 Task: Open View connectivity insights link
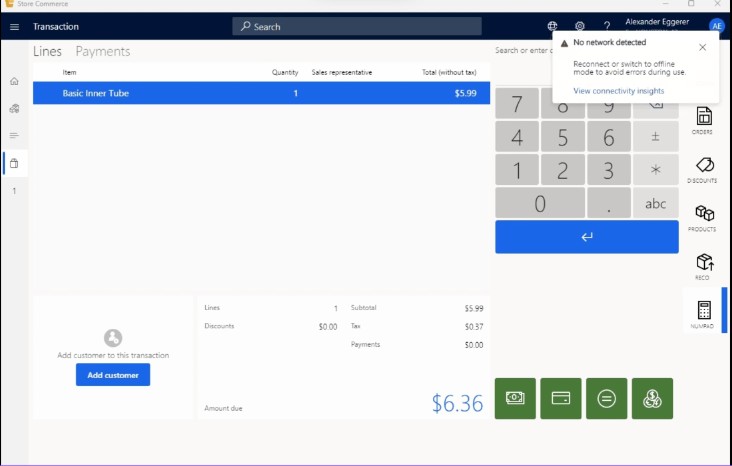[x=619, y=91]
